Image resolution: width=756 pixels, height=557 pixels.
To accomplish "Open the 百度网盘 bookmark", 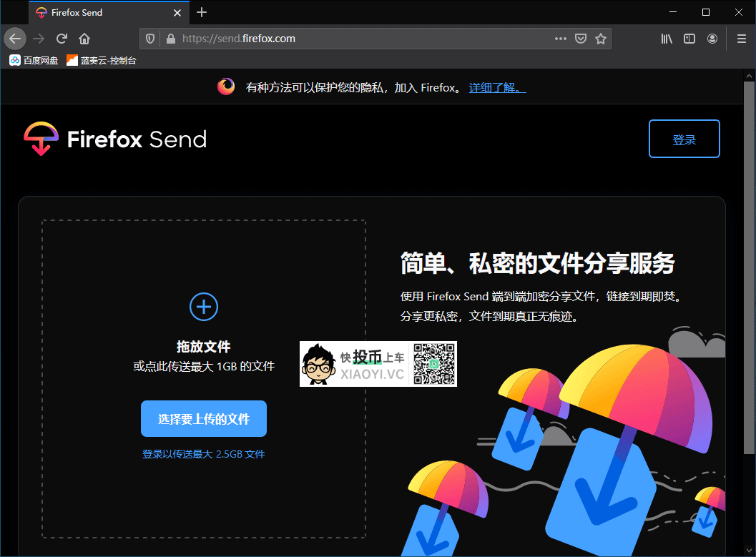I will pos(34,60).
